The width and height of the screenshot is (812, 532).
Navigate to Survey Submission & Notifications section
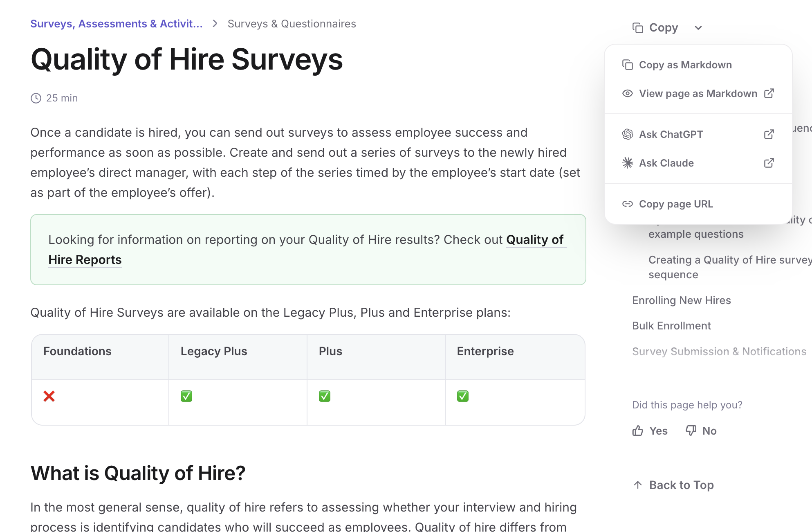click(x=719, y=352)
